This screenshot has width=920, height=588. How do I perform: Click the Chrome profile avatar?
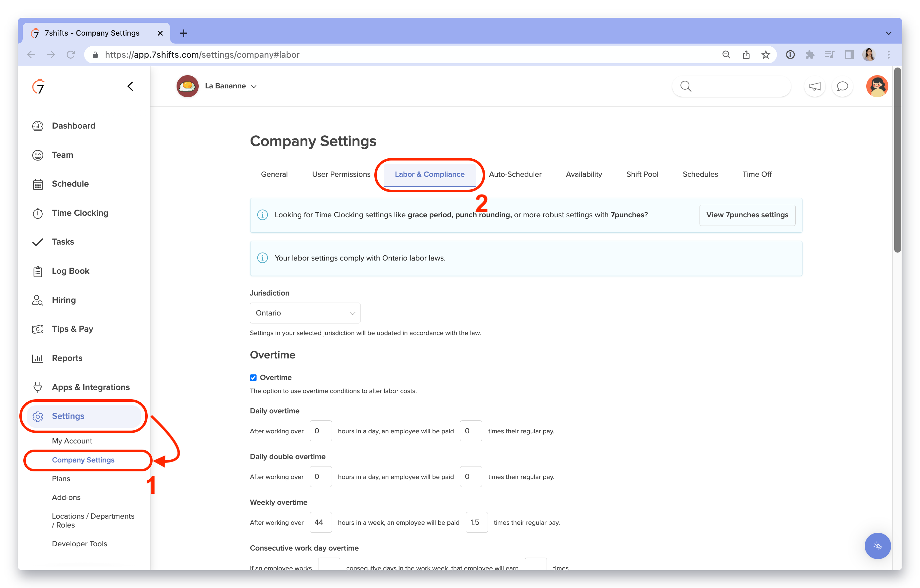pyautogui.click(x=869, y=55)
